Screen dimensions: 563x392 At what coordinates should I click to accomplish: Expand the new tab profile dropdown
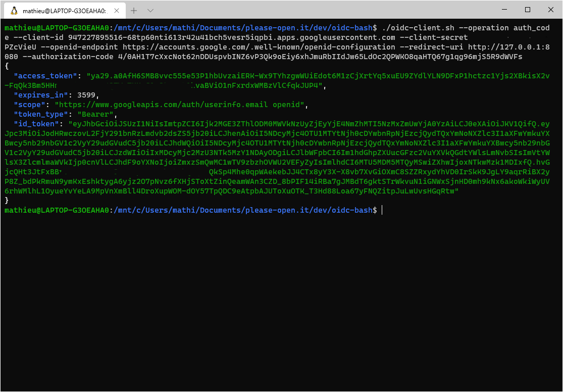[150, 11]
